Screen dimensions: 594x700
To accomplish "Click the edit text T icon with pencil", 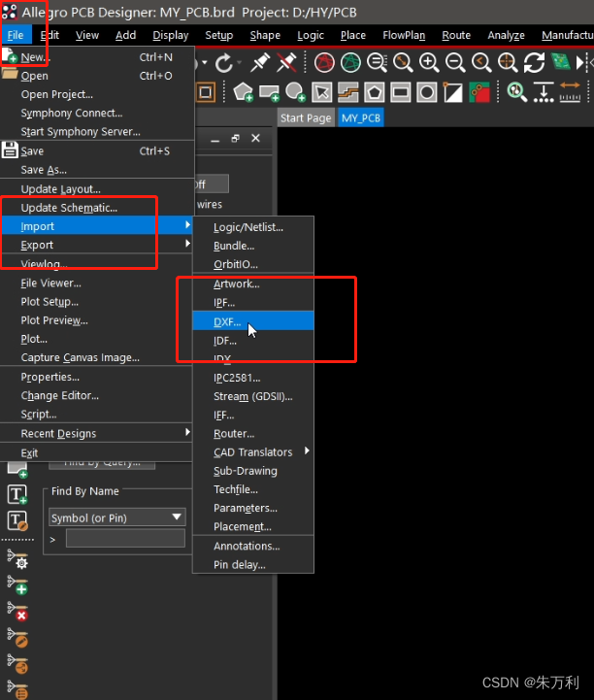I will point(17,521).
